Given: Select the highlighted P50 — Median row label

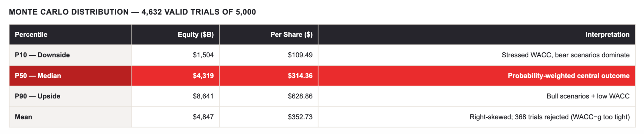Looking at the screenshot, I should click(70, 76).
